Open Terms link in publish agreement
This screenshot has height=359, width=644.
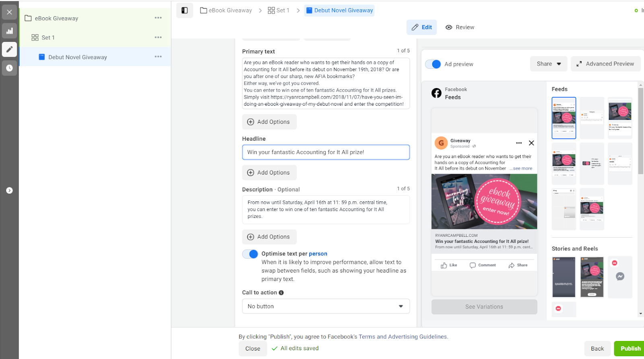point(367,337)
